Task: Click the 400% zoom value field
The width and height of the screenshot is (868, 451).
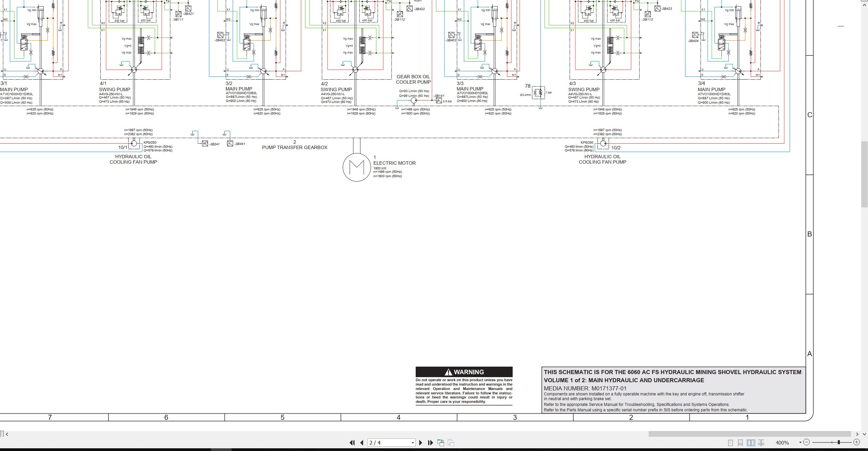Action: [x=782, y=443]
